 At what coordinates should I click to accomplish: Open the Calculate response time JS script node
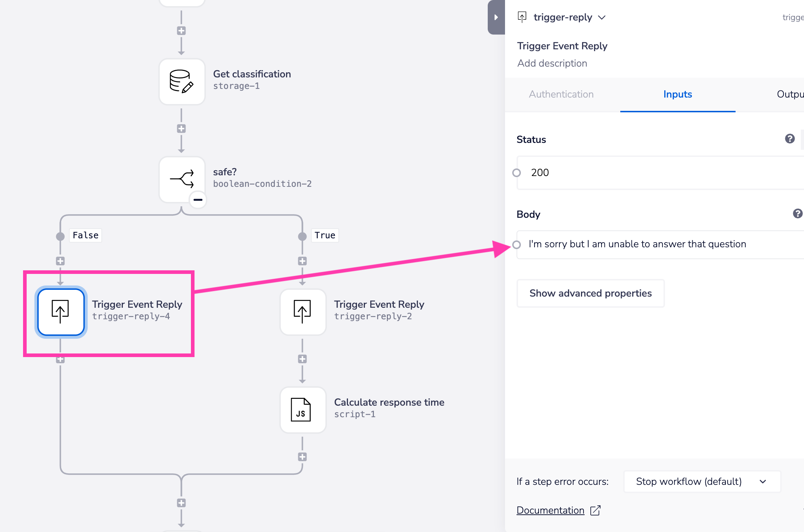tap(303, 410)
